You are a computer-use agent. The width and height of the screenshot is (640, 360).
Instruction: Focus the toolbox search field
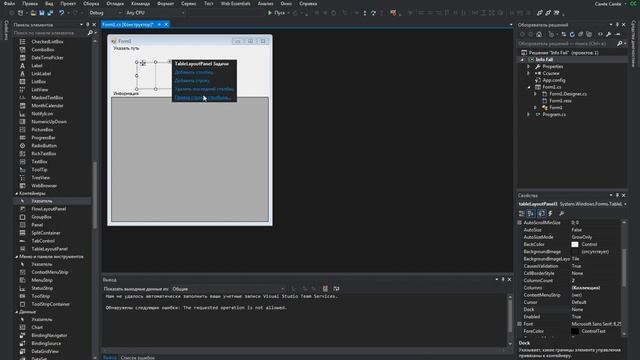point(56,33)
